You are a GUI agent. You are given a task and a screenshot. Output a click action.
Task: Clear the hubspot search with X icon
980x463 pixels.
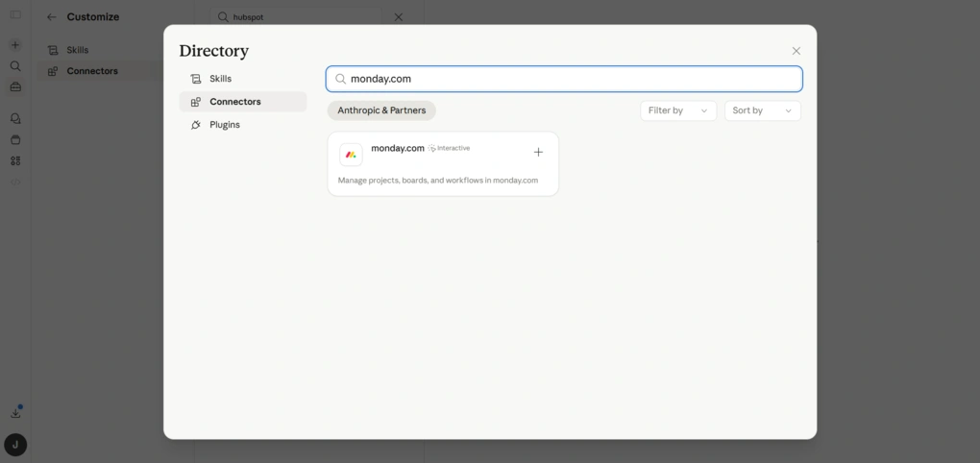pos(399,17)
